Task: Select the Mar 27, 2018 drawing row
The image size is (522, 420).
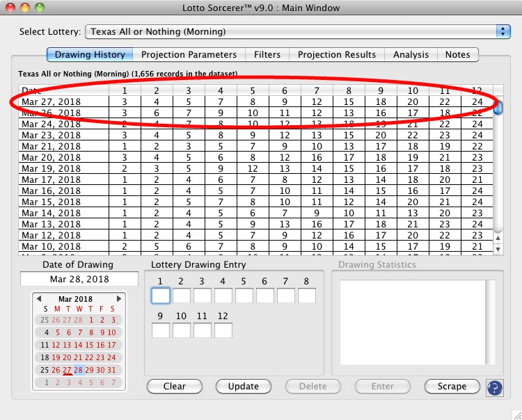Action: click(x=255, y=102)
